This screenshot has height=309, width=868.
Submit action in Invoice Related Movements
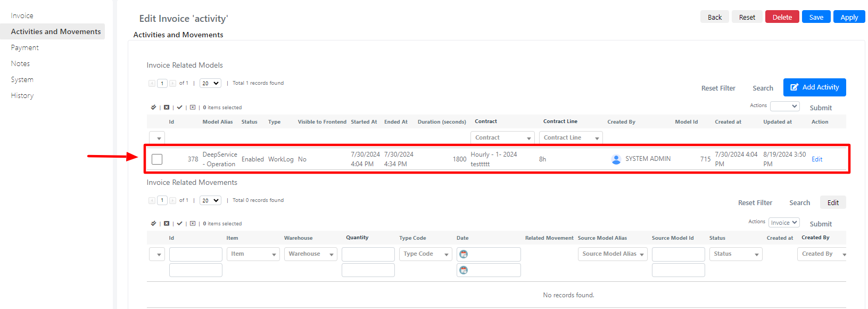point(821,224)
